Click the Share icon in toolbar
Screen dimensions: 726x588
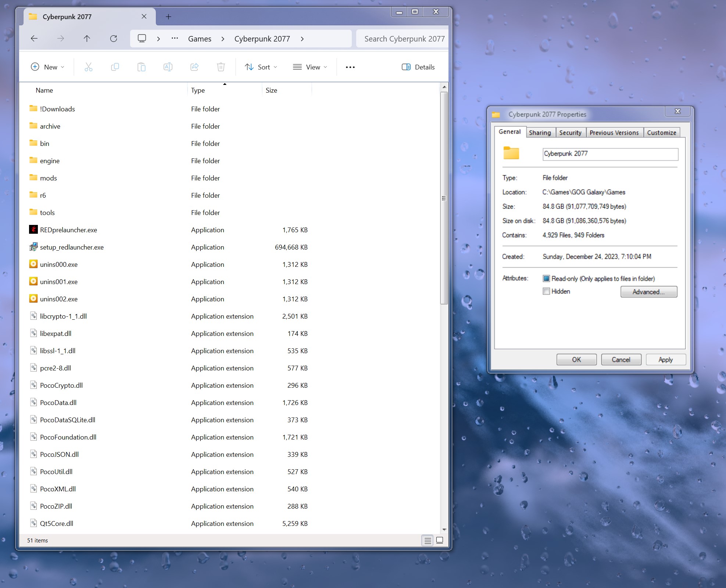194,67
